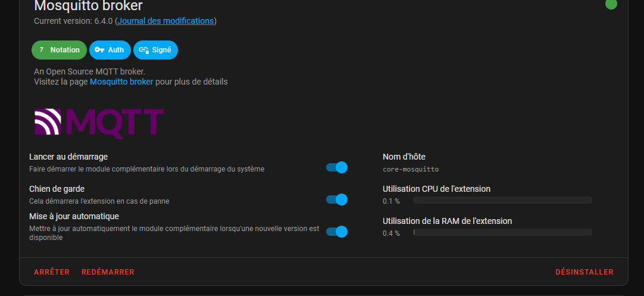
Task: Turn off Mise à jour automatique switch
Action: coord(337,232)
